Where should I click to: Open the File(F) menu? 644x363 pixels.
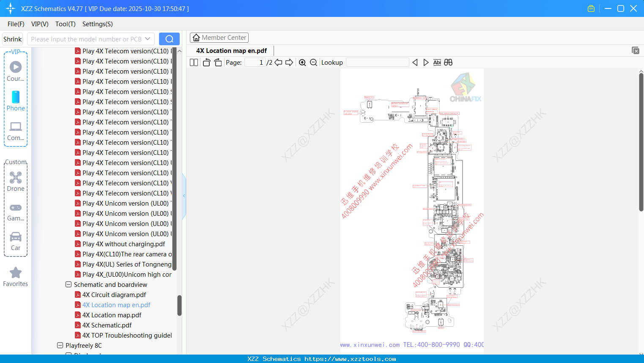(16, 24)
